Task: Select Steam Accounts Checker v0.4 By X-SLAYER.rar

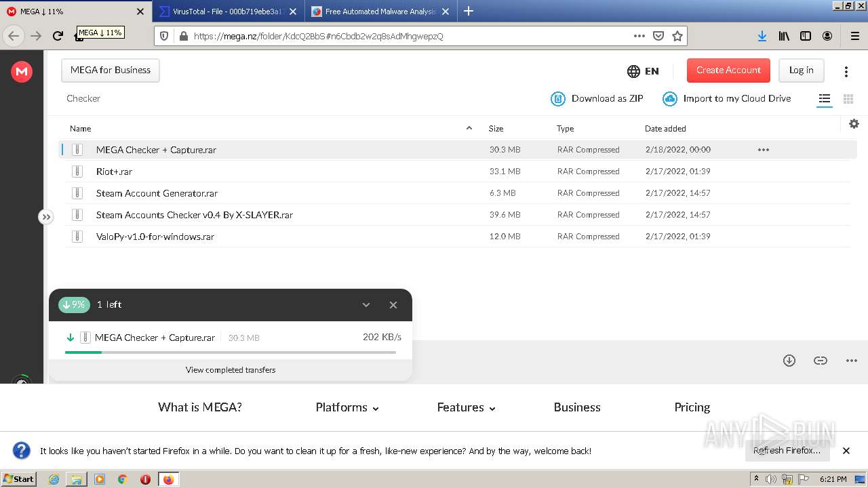Action: point(195,215)
